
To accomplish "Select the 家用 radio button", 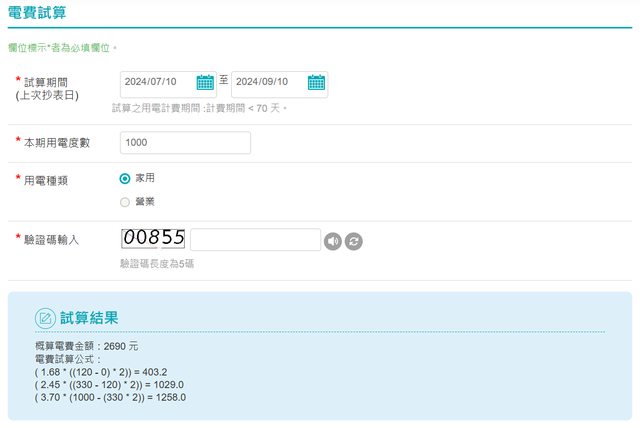I will click(x=125, y=178).
